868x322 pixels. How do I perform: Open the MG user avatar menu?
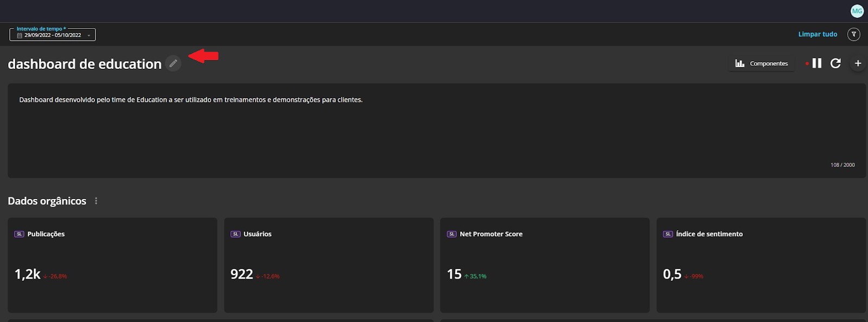coord(857,11)
